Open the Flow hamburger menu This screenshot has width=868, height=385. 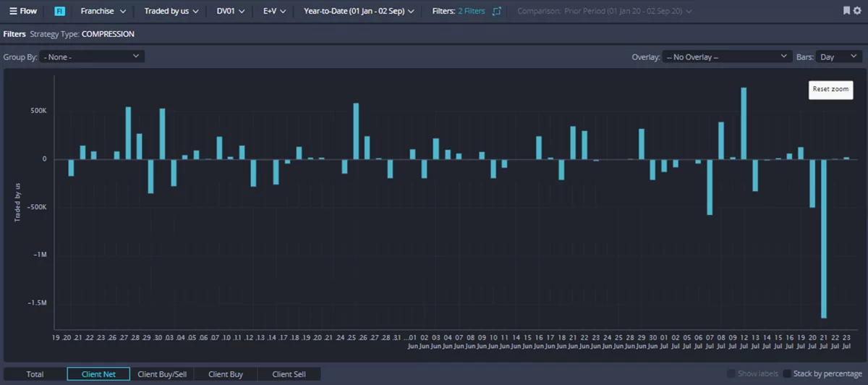pyautogui.click(x=23, y=12)
